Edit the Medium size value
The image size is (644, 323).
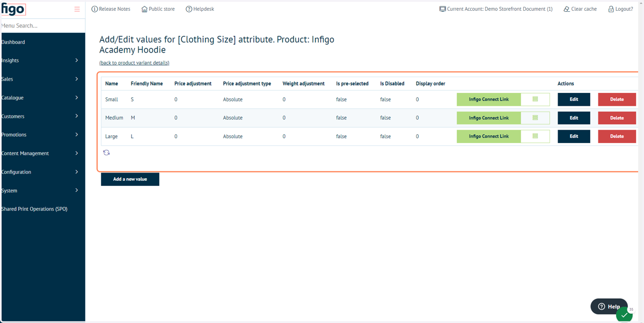pyautogui.click(x=574, y=118)
